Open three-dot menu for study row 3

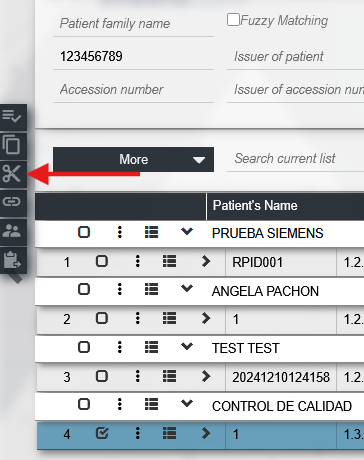tap(138, 376)
